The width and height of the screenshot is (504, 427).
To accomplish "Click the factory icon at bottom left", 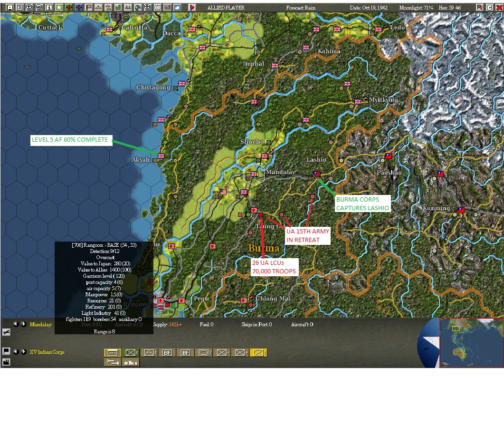I will pyautogui.click(x=6, y=362).
